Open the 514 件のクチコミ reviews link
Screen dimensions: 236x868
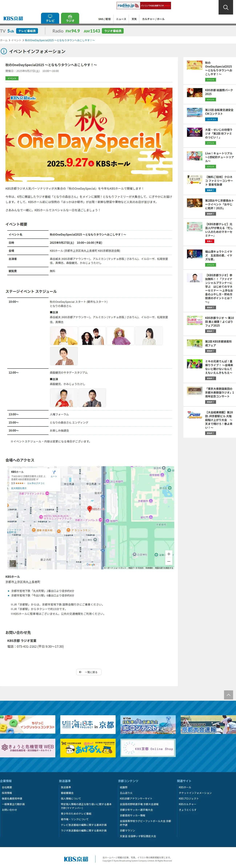tap(36, 483)
